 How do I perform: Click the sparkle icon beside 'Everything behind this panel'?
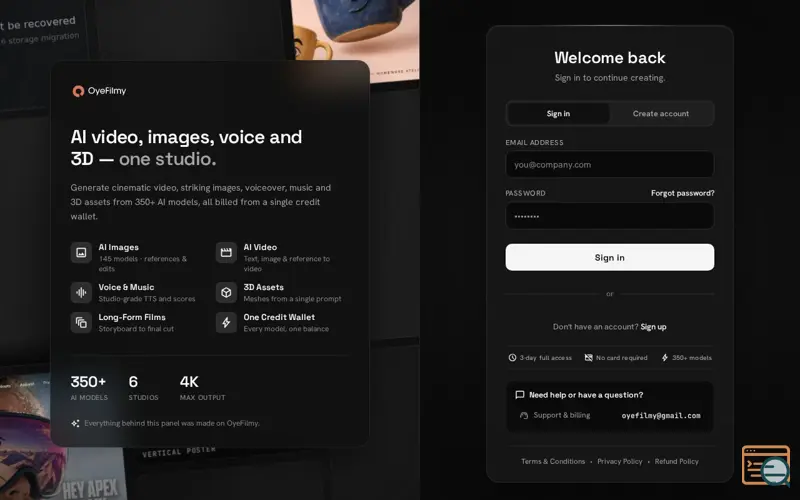click(76, 423)
